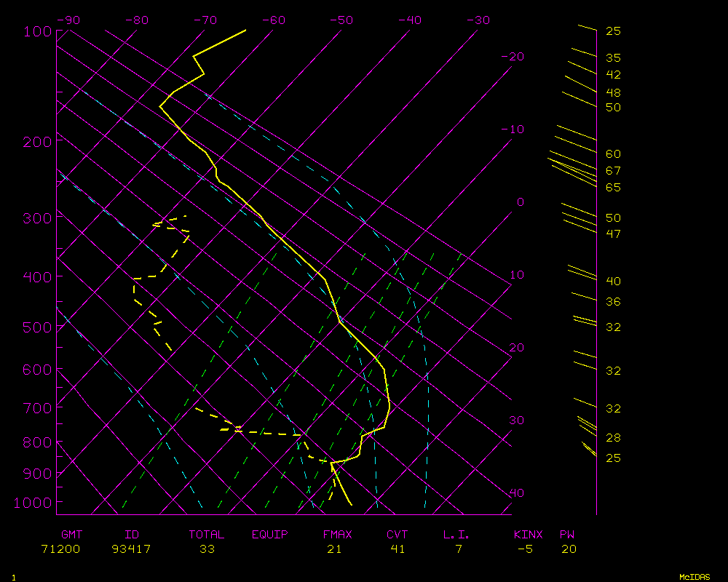728x582 pixels.
Task: Select the FMAX header label
Action: point(337,535)
